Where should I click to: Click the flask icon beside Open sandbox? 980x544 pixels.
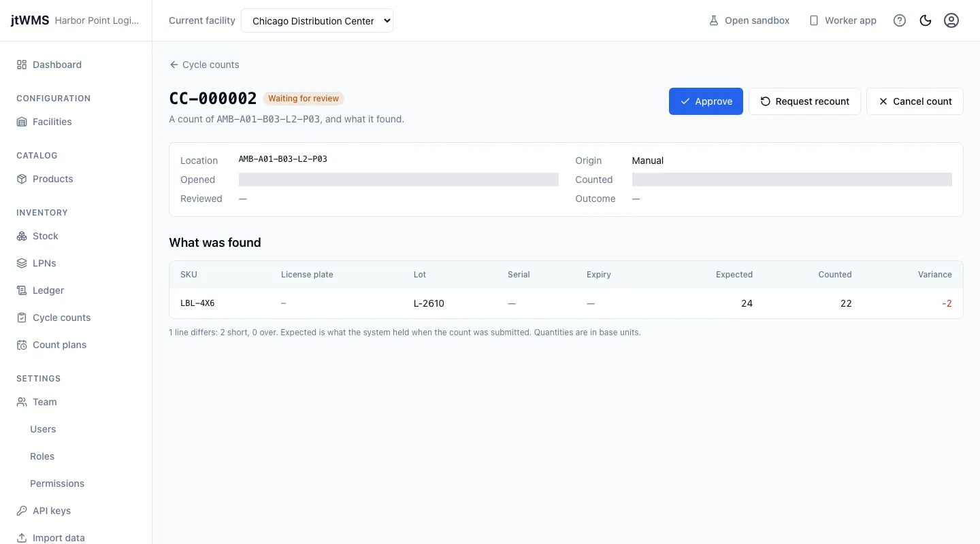[x=714, y=20]
